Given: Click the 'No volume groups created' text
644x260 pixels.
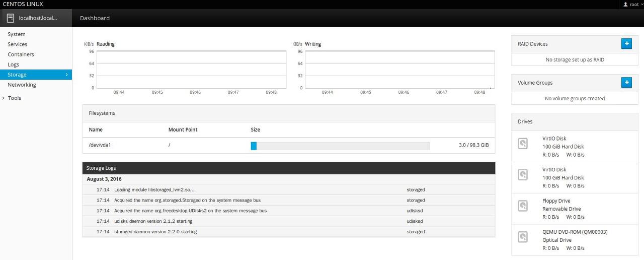Looking at the screenshot, I should (x=575, y=98).
